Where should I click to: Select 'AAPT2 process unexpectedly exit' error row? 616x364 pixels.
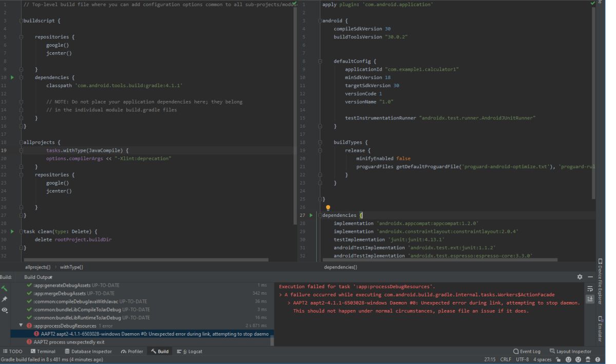(x=142, y=342)
